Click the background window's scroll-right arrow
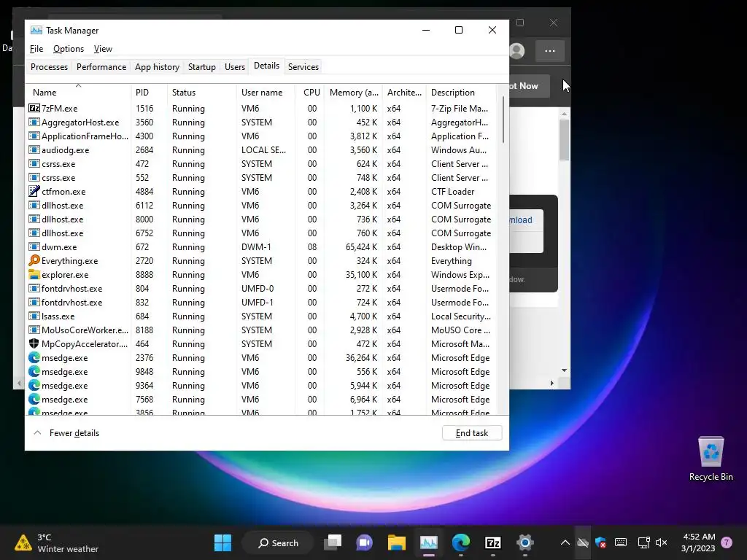Image resolution: width=747 pixels, height=560 pixels. [551, 383]
